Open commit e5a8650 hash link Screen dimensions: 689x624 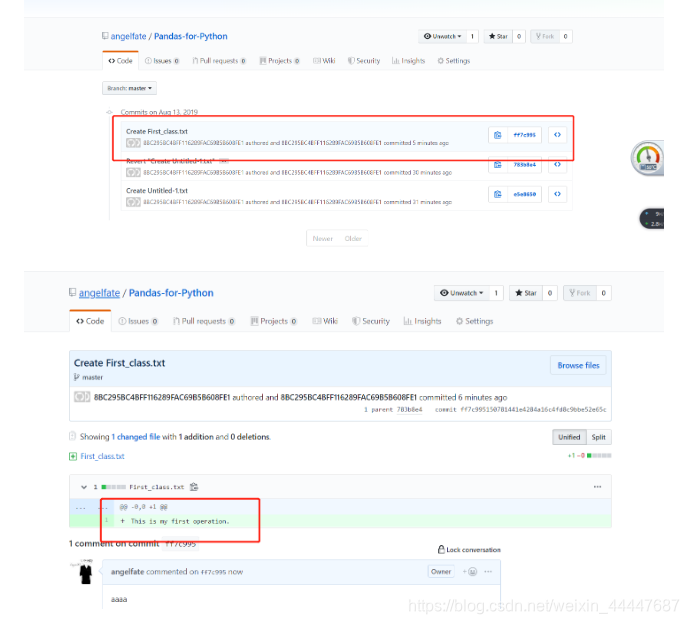pyautogui.click(x=525, y=194)
